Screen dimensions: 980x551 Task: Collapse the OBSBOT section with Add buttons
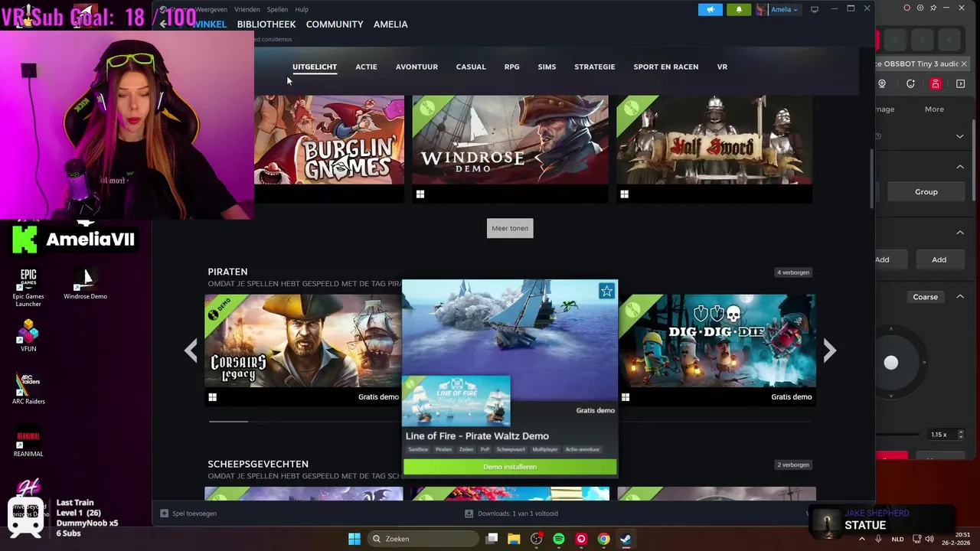click(960, 233)
